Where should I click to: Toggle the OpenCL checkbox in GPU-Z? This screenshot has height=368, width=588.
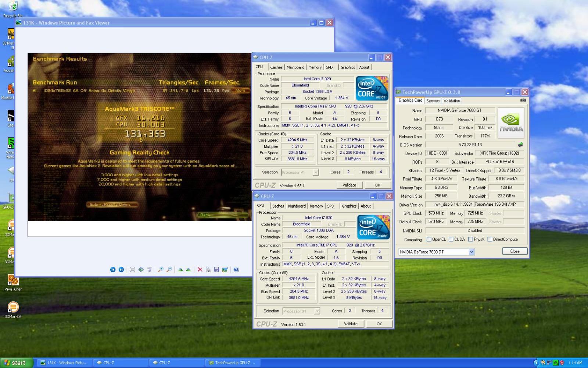tap(429, 239)
